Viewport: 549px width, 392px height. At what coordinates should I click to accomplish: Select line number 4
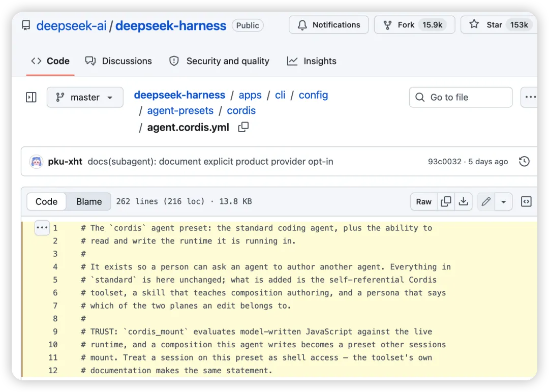[x=55, y=267]
